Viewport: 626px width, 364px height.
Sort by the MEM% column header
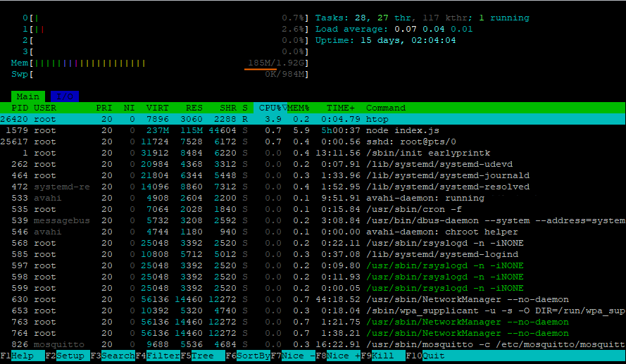click(299, 108)
